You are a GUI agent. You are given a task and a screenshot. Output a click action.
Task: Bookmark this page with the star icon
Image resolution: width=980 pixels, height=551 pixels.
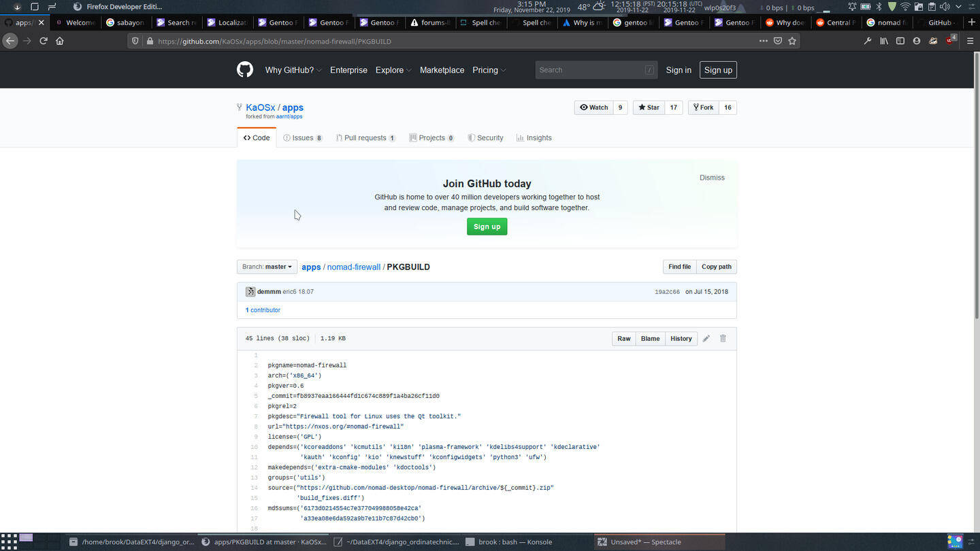click(x=792, y=41)
